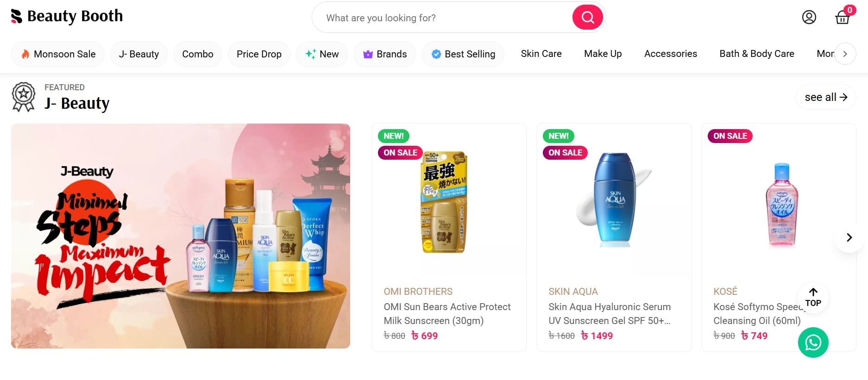The height and width of the screenshot is (380, 868).
Task: Click the featured award badge icon
Action: 24,97
